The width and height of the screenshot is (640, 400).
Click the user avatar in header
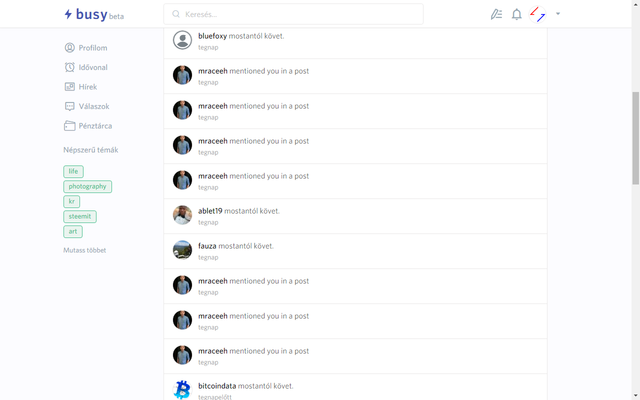click(x=538, y=14)
